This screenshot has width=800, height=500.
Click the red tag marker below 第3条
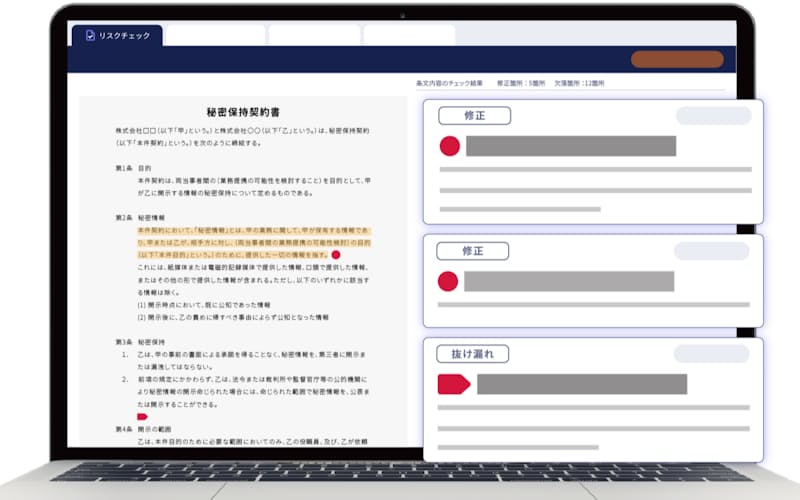[141, 415]
